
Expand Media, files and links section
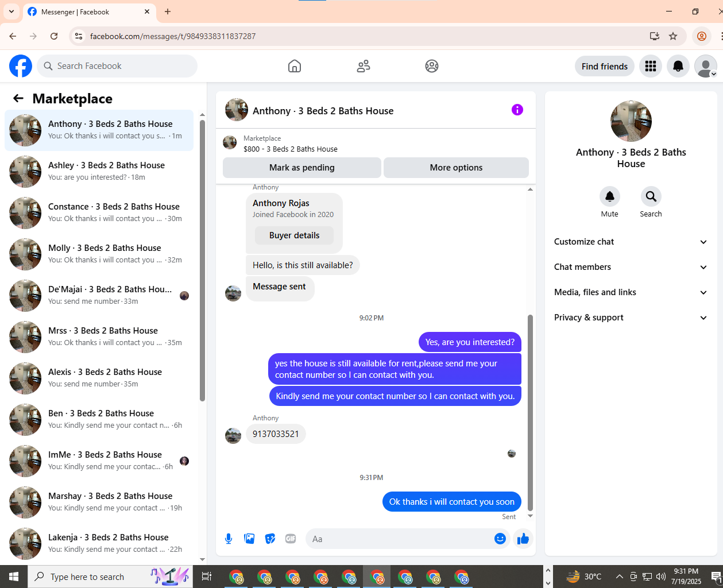(631, 292)
